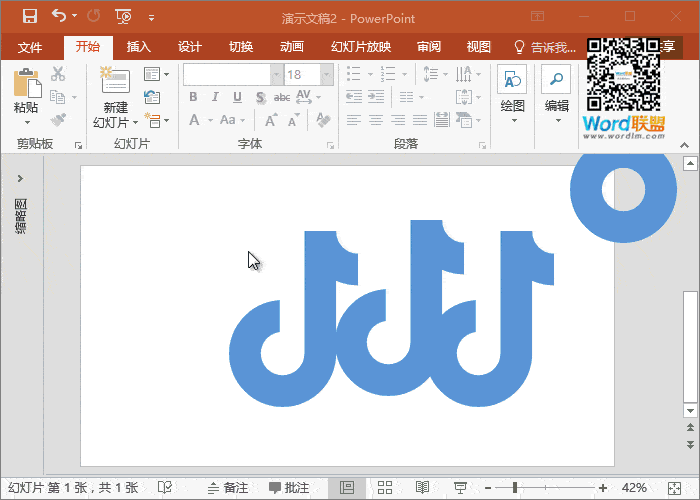700x500 pixels.
Task: Click the Convert to SmartArt icon
Action: coord(463,120)
